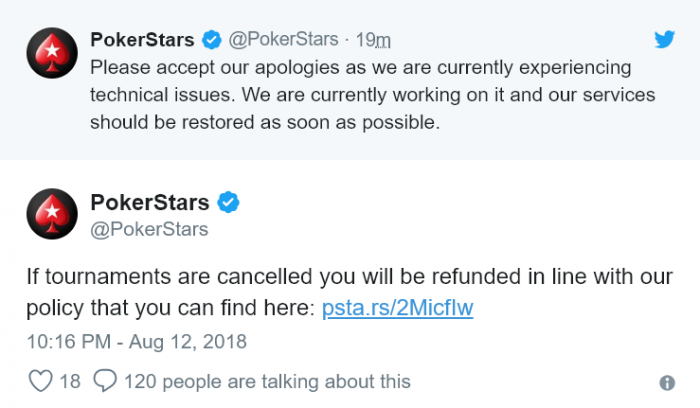Click verified badge beside main PokerStars name

click(228, 202)
